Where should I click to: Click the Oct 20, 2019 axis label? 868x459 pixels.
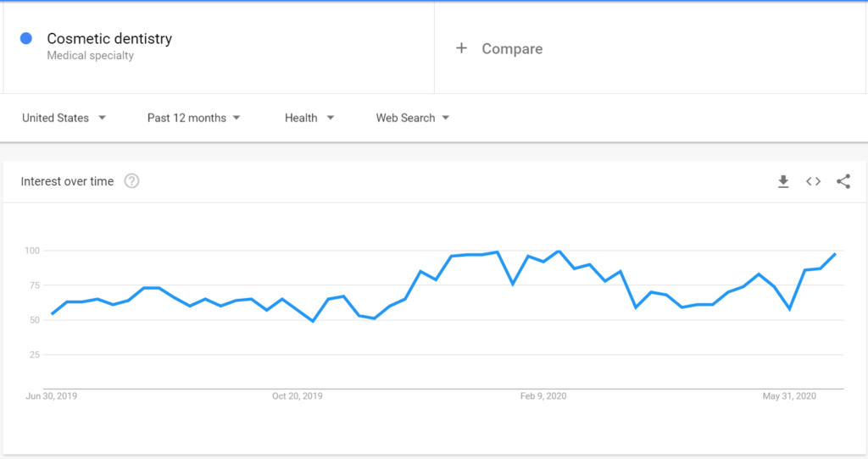(x=297, y=395)
